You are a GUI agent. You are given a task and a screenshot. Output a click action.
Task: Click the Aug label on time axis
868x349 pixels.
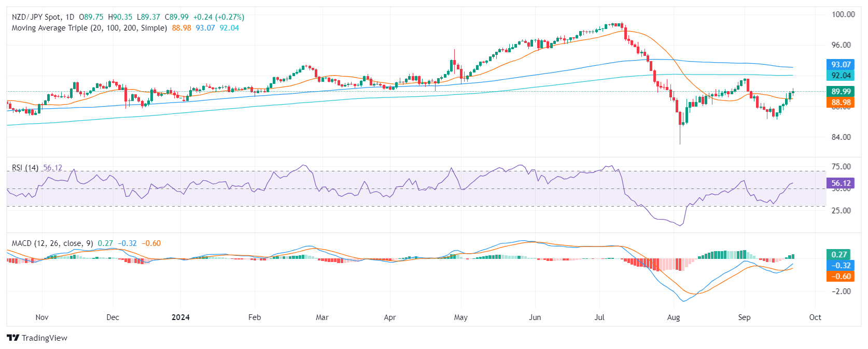coord(673,317)
